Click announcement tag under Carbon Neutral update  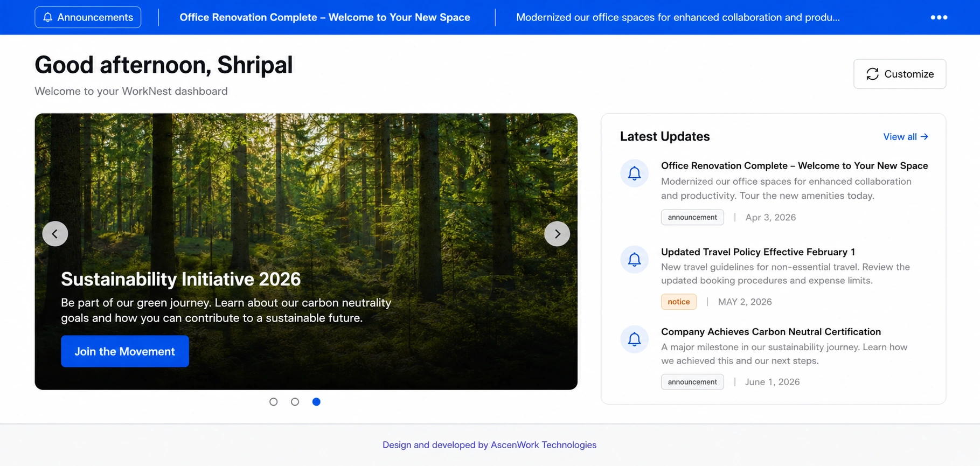[692, 382]
